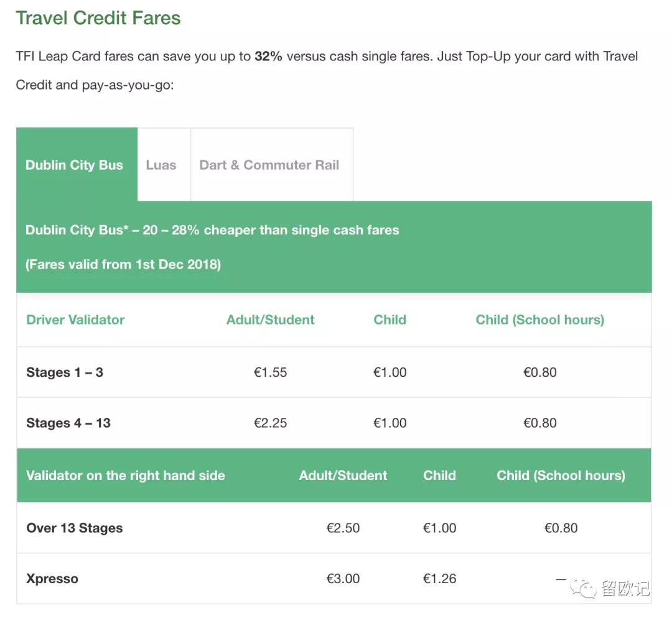Click the Child (School hours) header in Driver Validator row
Image resolution: width=672 pixels, height=618 pixels.
coord(540,320)
